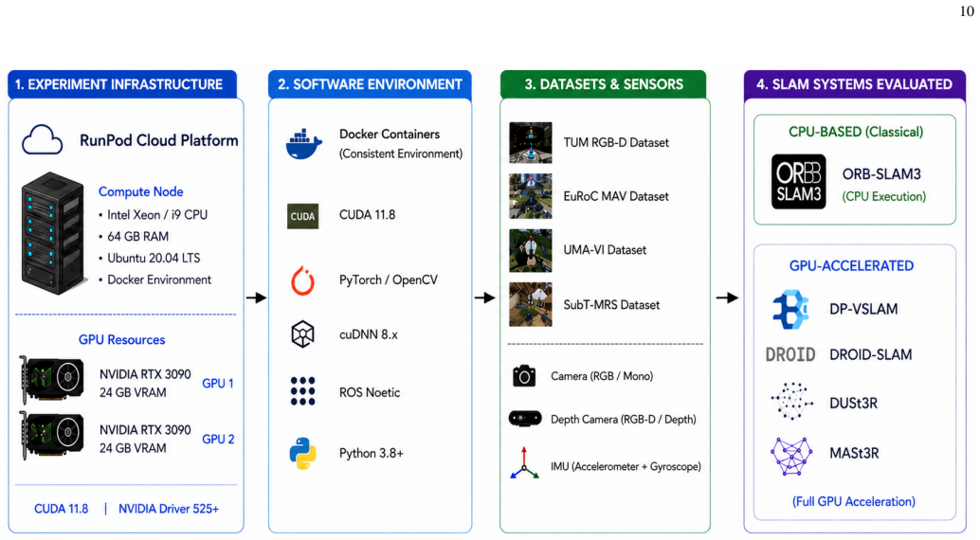Select the Python logo icon
The height and width of the screenshot is (540, 980).
tap(302, 454)
